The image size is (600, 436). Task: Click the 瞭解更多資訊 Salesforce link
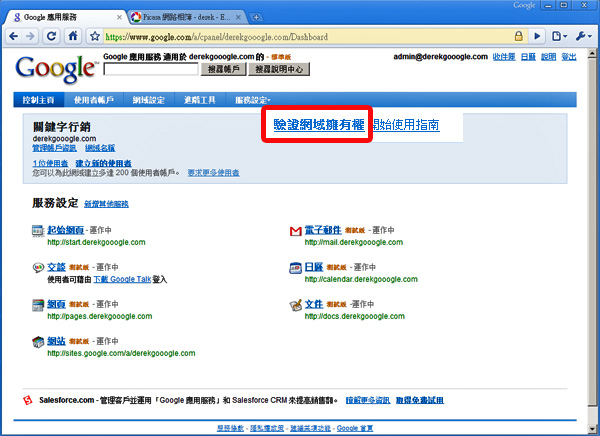(368, 400)
